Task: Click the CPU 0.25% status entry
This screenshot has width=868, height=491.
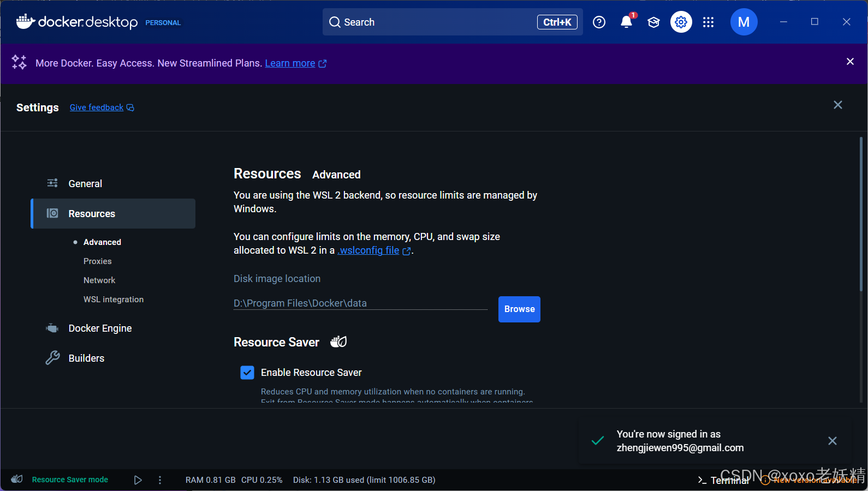Action: click(262, 480)
